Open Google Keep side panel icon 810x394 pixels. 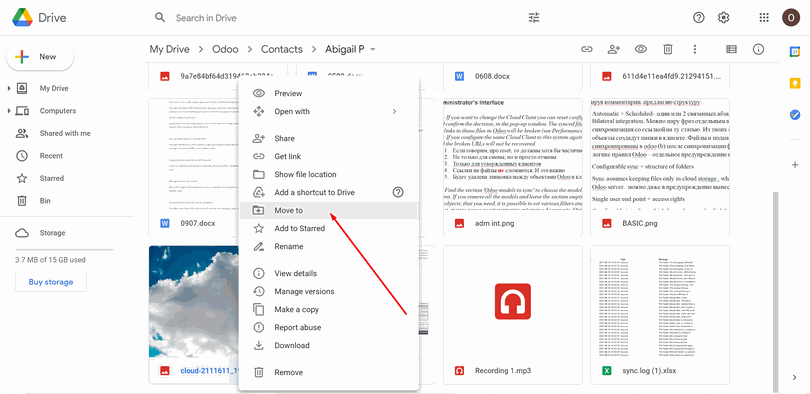click(x=795, y=83)
